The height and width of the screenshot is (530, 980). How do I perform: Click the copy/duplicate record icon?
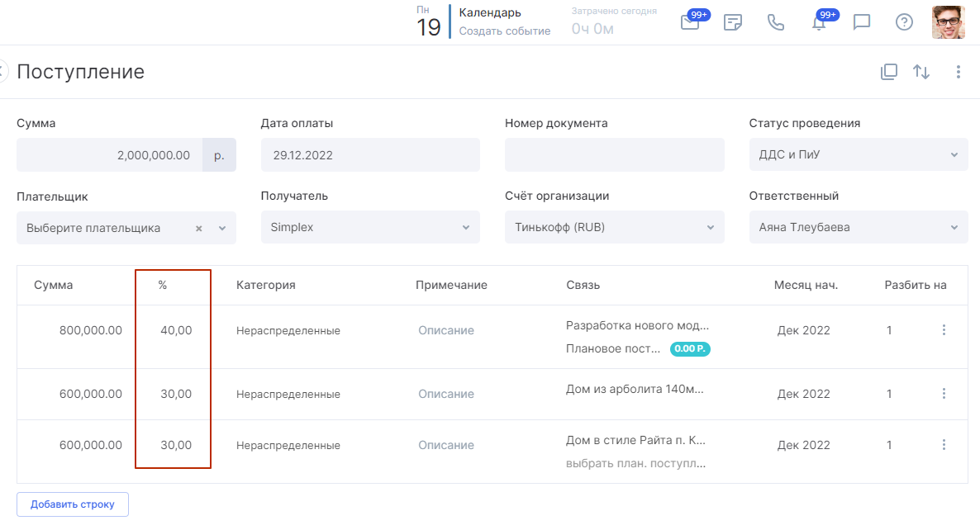(889, 72)
